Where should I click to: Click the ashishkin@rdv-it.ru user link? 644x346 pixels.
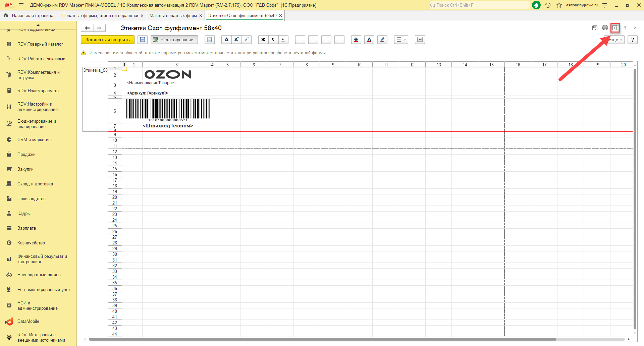tap(582, 5)
